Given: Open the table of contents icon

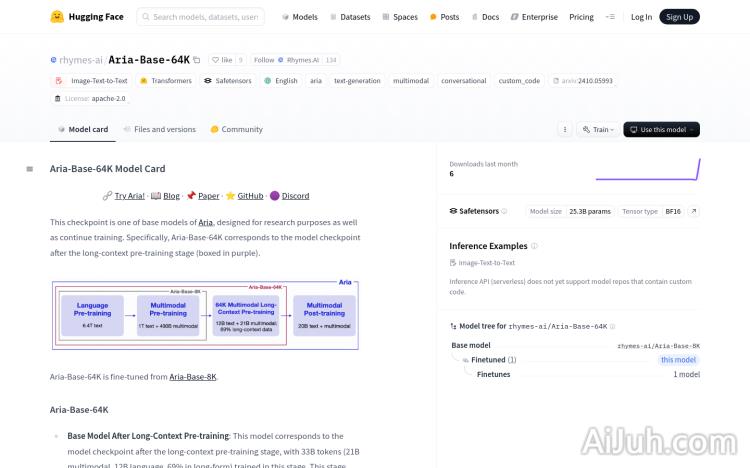Looking at the screenshot, I should tap(29, 169).
